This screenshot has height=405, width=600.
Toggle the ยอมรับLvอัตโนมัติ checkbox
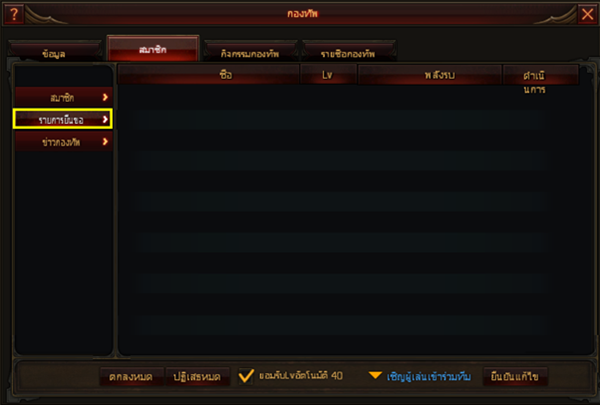[x=246, y=376]
